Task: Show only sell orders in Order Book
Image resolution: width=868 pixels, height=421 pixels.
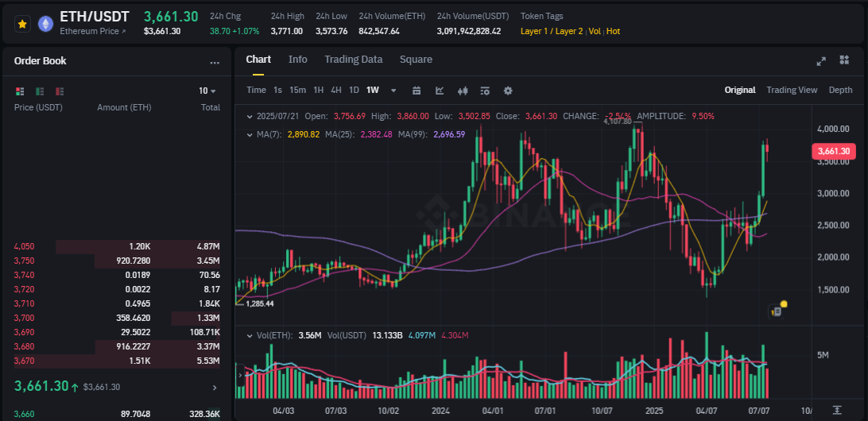Action: pos(60,91)
